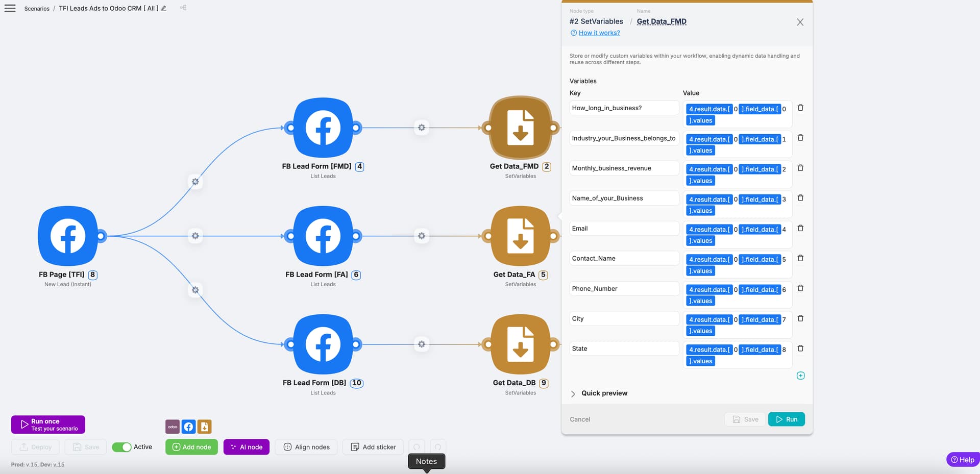Click the Notes tooltip label
The image size is (980, 474).
(426, 461)
